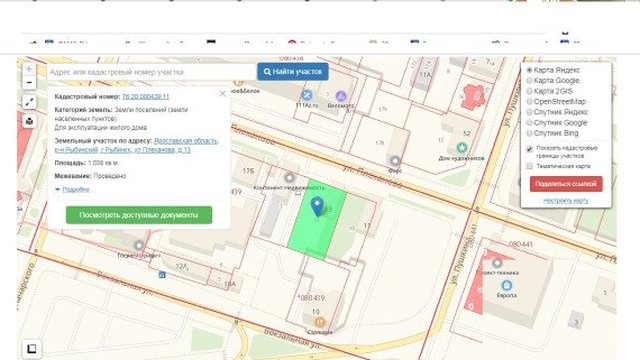Screen dimensions: 640x360
Task: Click the square icon at map bottom-left
Action: point(31,349)
